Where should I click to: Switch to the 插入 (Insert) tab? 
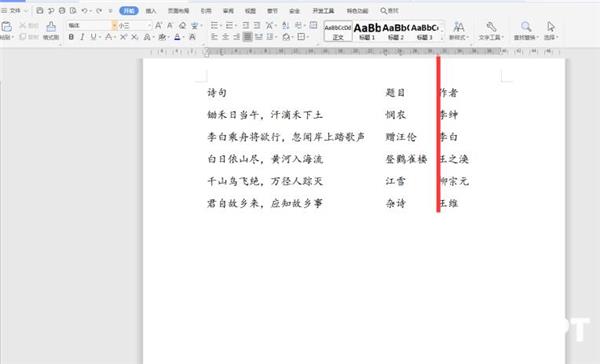coord(151,11)
